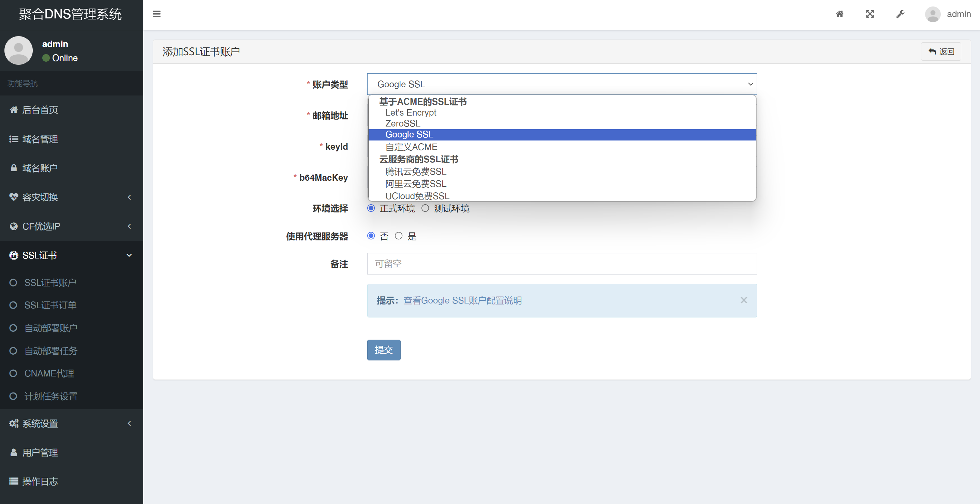
Task: Select 测试环境 radio button
Action: tap(424, 208)
